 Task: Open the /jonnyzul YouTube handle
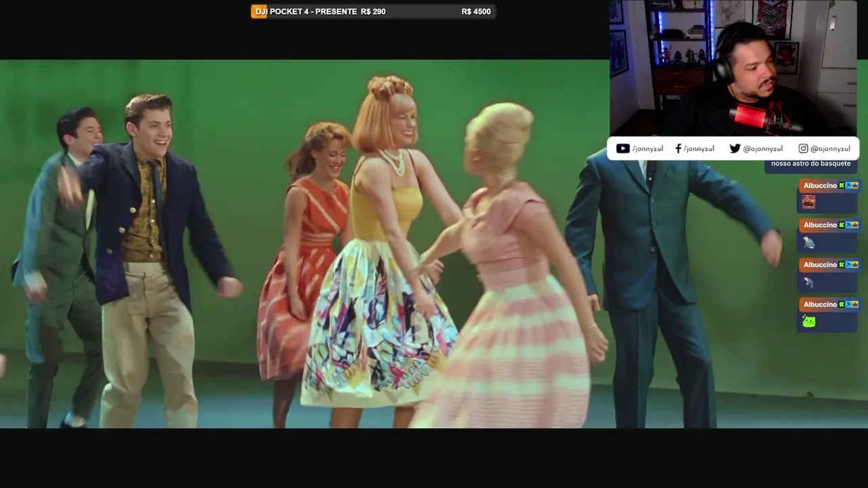pyautogui.click(x=648, y=148)
